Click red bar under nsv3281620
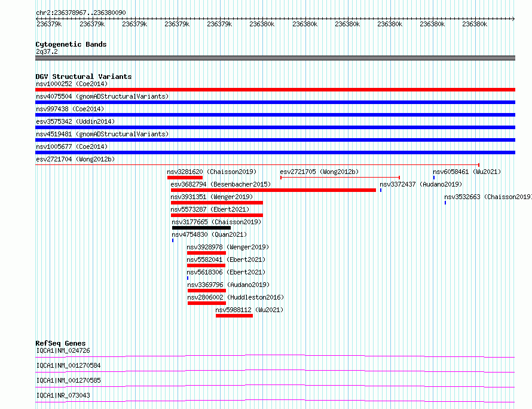The height and width of the screenshot is (409, 532). 185,178
